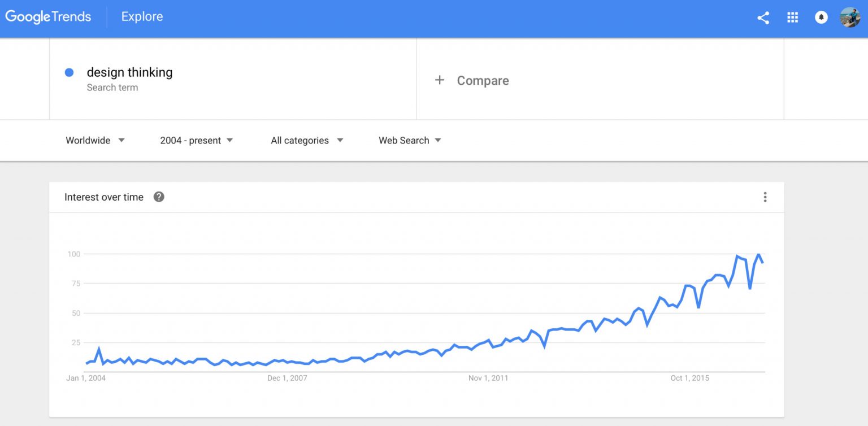Open the notifications bell icon
The width and height of the screenshot is (868, 426).
(821, 18)
